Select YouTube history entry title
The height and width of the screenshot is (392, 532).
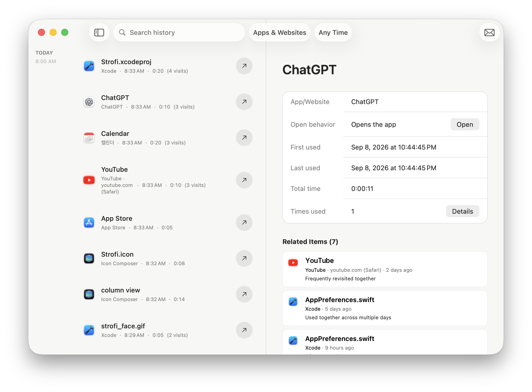pos(114,169)
